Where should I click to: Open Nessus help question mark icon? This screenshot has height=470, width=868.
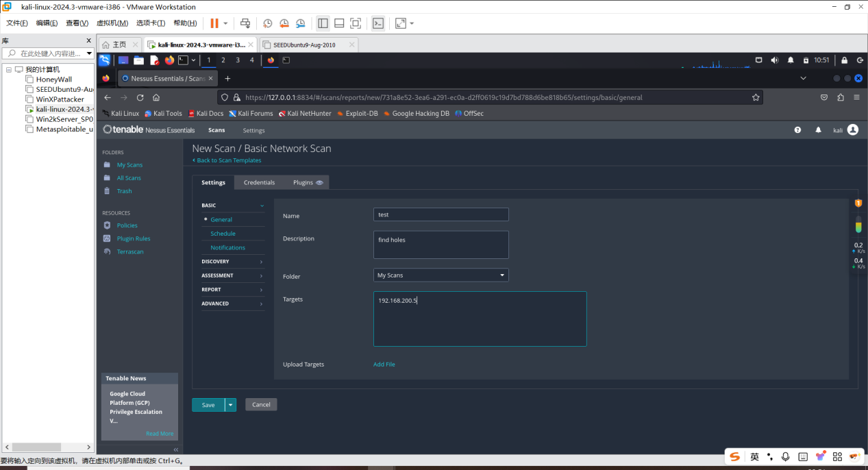[797, 129]
